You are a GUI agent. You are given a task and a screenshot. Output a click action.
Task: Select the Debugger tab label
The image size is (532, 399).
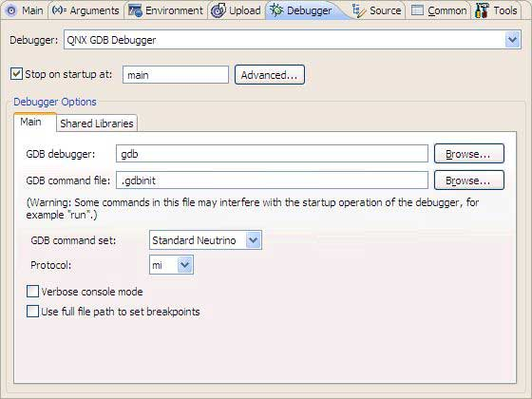click(x=309, y=10)
